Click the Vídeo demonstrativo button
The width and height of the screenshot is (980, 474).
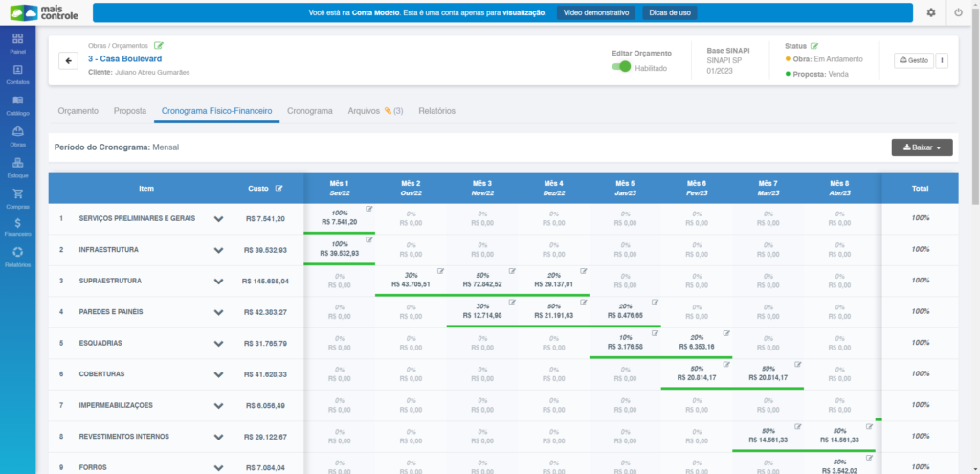[596, 12]
